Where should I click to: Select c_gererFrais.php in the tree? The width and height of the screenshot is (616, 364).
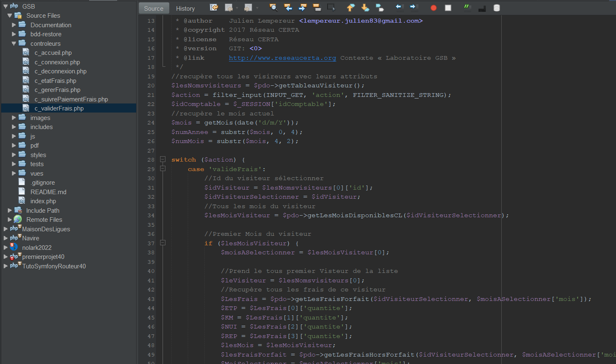(x=57, y=90)
